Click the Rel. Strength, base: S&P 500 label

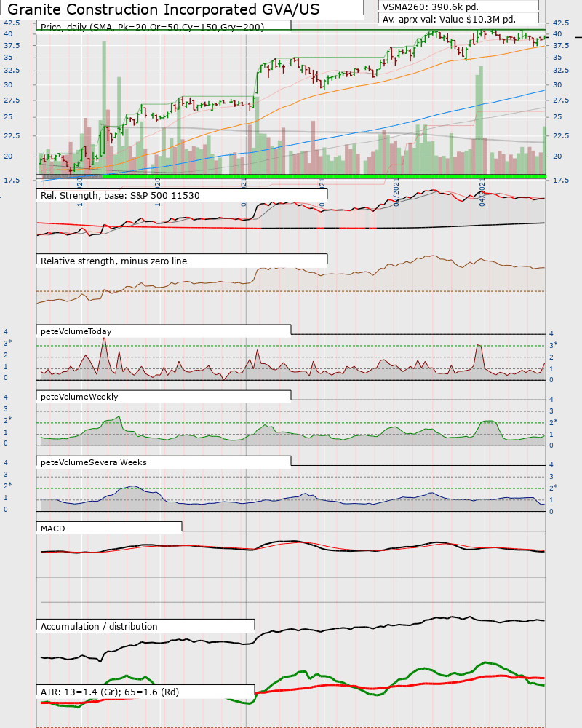pyautogui.click(x=120, y=195)
